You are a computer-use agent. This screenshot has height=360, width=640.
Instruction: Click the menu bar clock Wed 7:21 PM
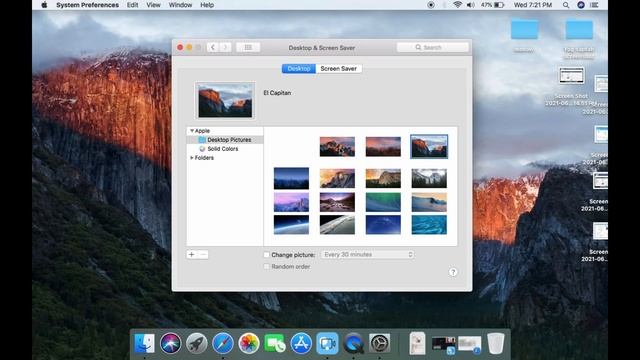coord(533,5)
